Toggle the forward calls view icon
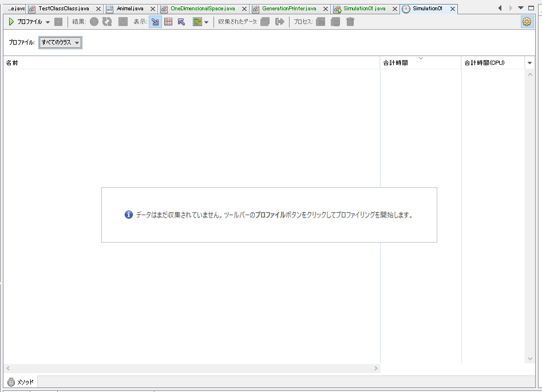The image size is (542, 392). click(x=155, y=22)
